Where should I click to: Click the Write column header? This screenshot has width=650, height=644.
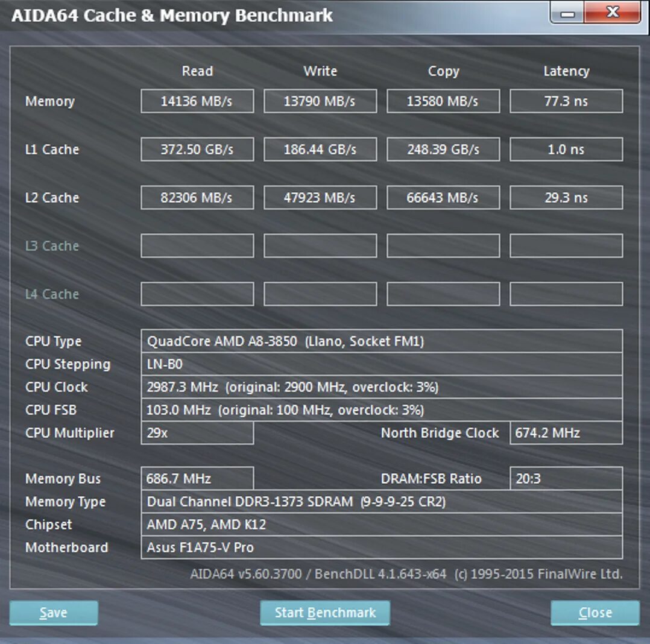tap(320, 71)
